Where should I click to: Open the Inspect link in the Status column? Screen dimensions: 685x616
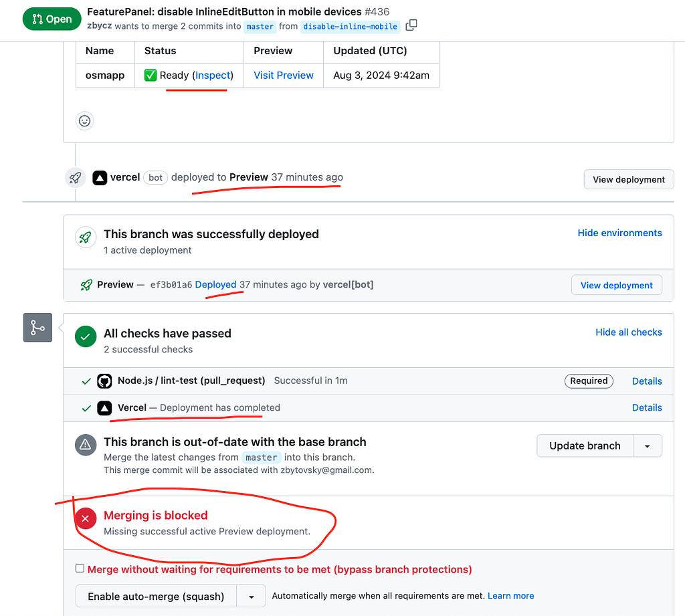213,75
